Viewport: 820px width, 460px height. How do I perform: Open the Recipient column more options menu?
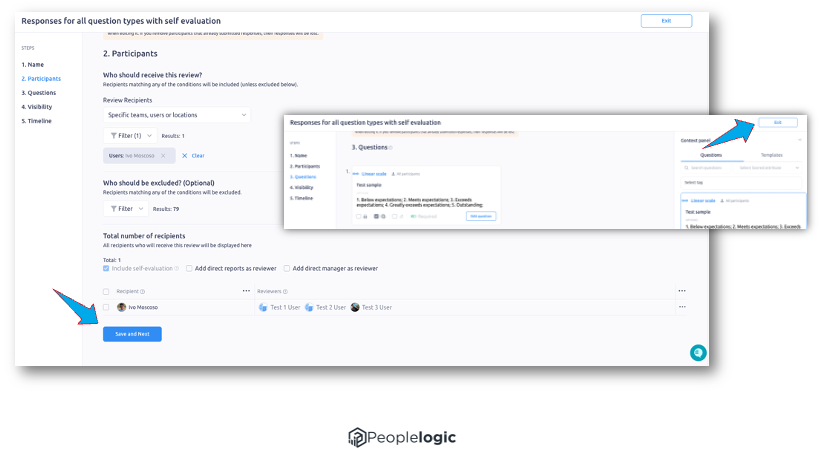pyautogui.click(x=246, y=291)
